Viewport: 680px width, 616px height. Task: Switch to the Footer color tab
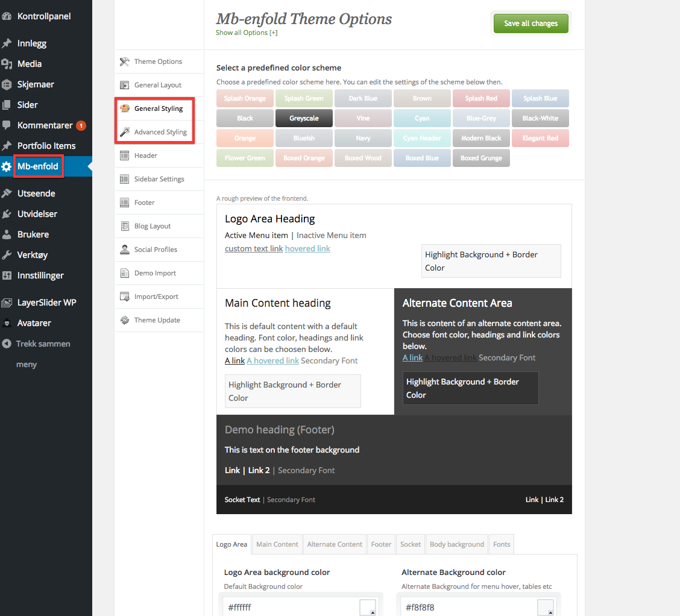click(381, 544)
